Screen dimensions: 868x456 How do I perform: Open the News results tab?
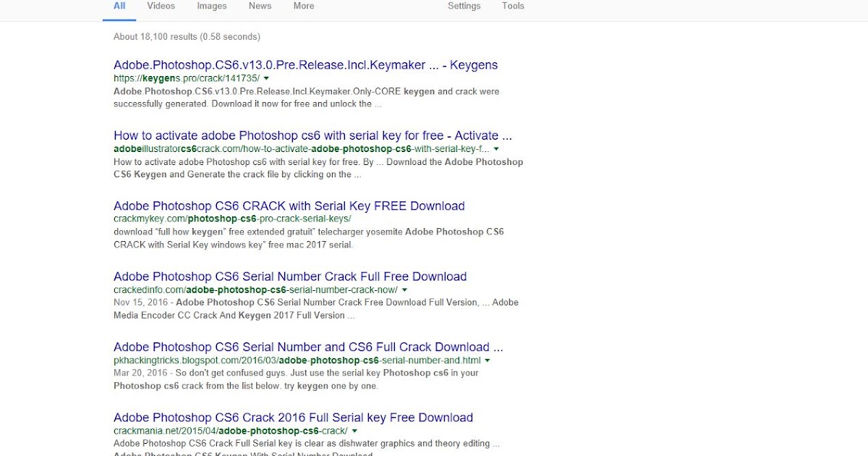(260, 6)
